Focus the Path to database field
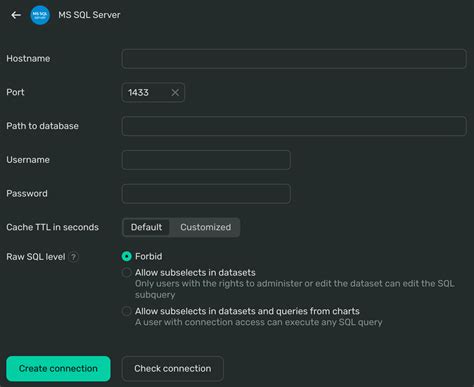The image size is (474, 387). [x=294, y=126]
